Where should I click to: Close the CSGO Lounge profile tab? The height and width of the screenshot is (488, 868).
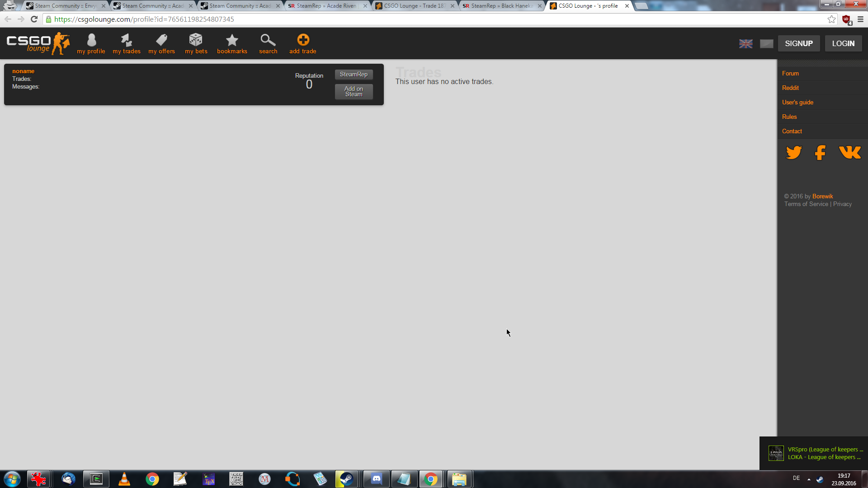[x=627, y=6]
